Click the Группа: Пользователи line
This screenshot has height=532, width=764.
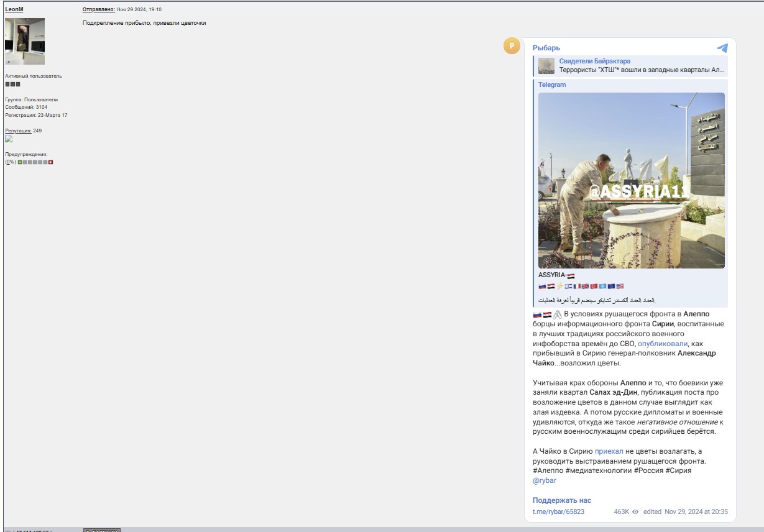coord(31,99)
